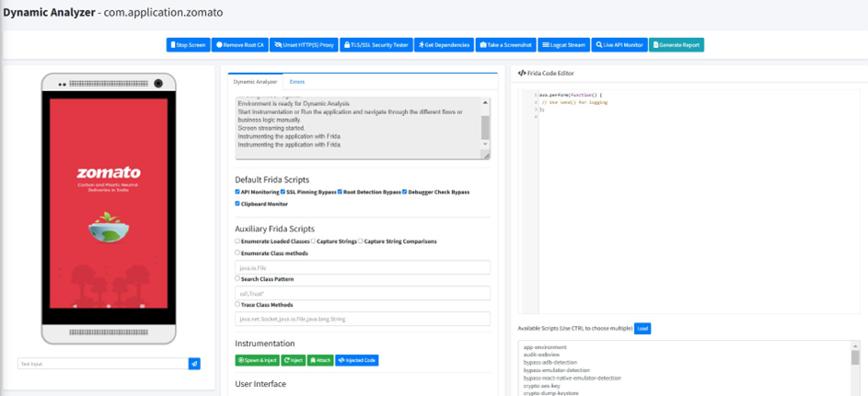This screenshot has width=868, height=396.
Task: Tap the Android back button on the phone
Action: pyautogui.click(x=75, y=306)
